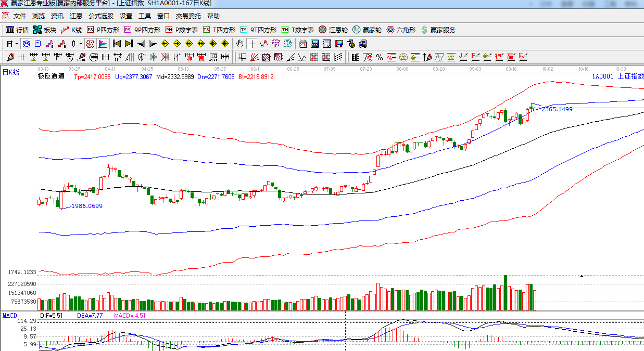The width and height of the screenshot is (644, 351).
Task: Click the 板块 sector toolbar button
Action: pos(45,30)
